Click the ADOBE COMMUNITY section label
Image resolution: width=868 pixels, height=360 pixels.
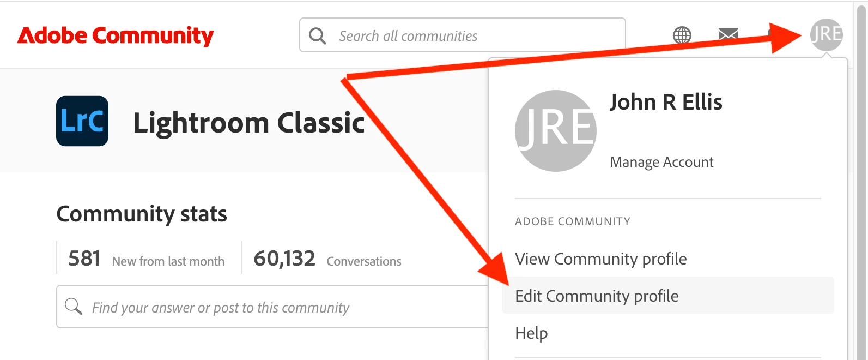click(573, 221)
